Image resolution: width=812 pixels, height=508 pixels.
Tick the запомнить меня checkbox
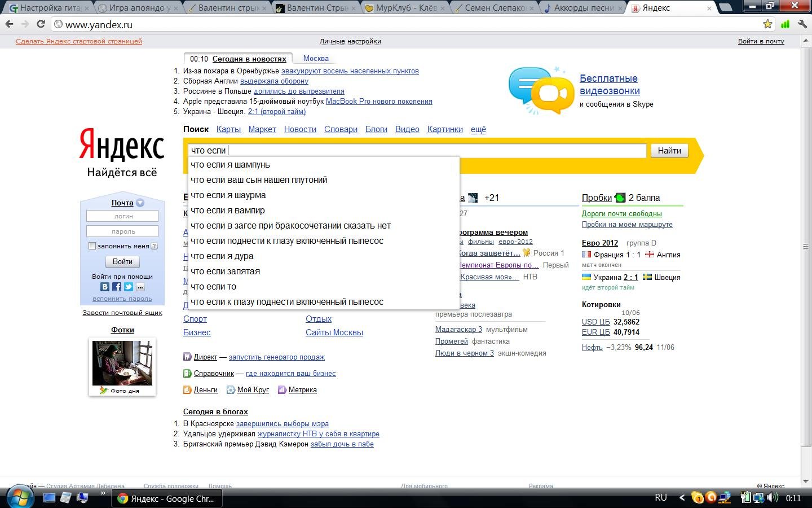[x=92, y=246]
